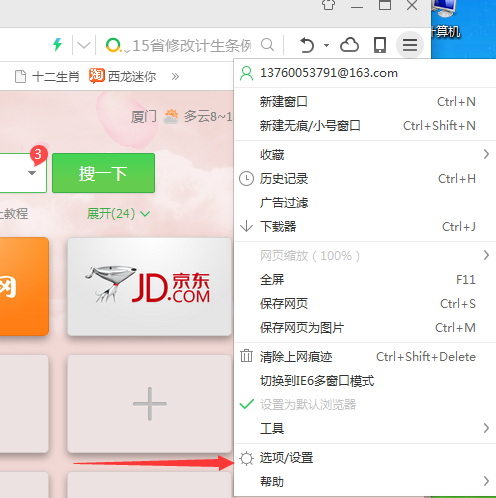Click the download arrow icon beside 下载器
This screenshot has height=498, width=496.
coord(246,226)
